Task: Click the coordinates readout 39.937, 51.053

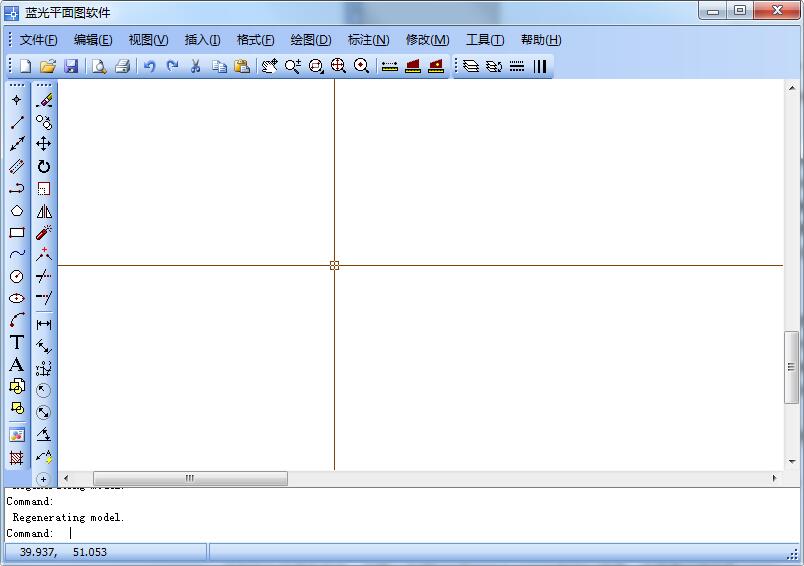Action: pos(63,552)
